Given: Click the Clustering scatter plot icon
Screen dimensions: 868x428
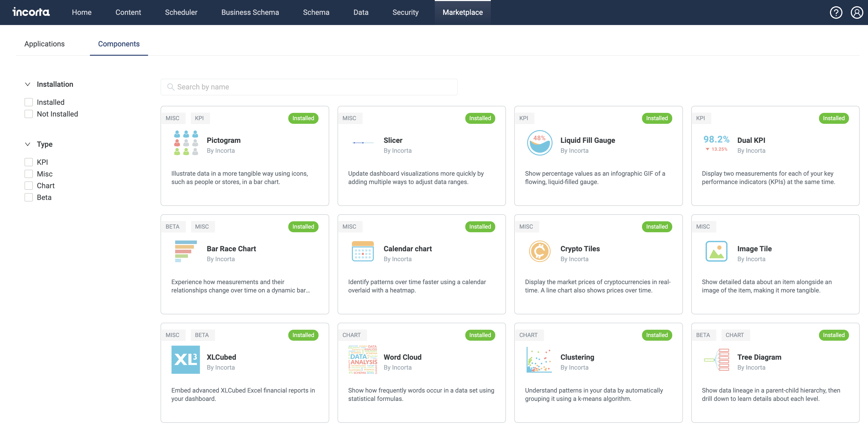Looking at the screenshot, I should point(539,360).
